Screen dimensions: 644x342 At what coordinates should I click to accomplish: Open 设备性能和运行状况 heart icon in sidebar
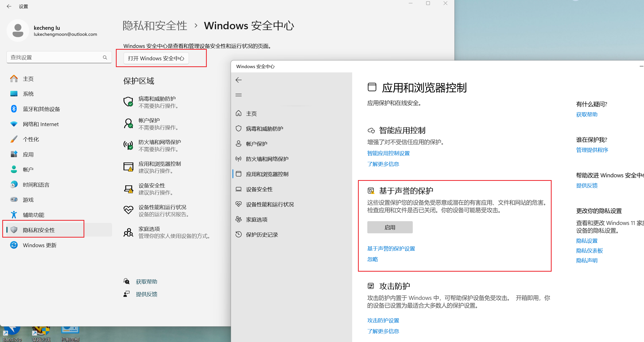coord(238,204)
